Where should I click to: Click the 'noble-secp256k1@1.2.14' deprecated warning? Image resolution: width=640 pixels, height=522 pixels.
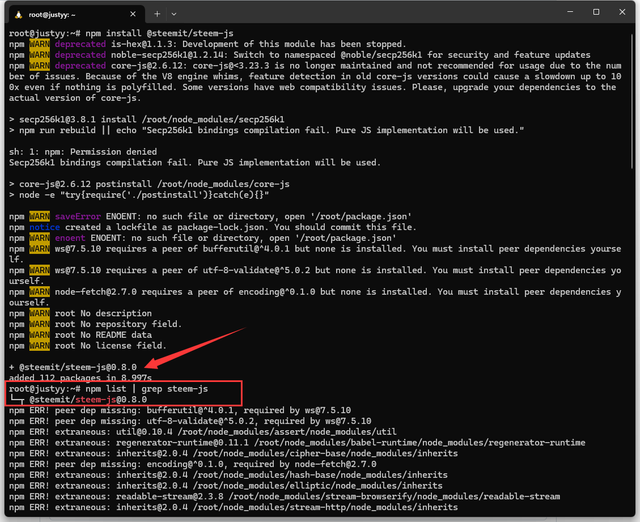300,55
